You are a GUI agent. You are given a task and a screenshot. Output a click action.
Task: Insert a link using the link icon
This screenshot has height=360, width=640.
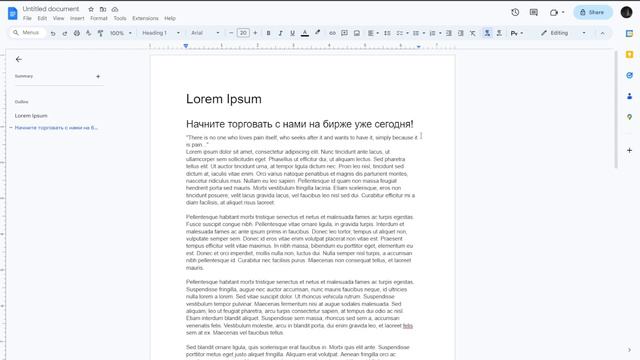point(332,33)
